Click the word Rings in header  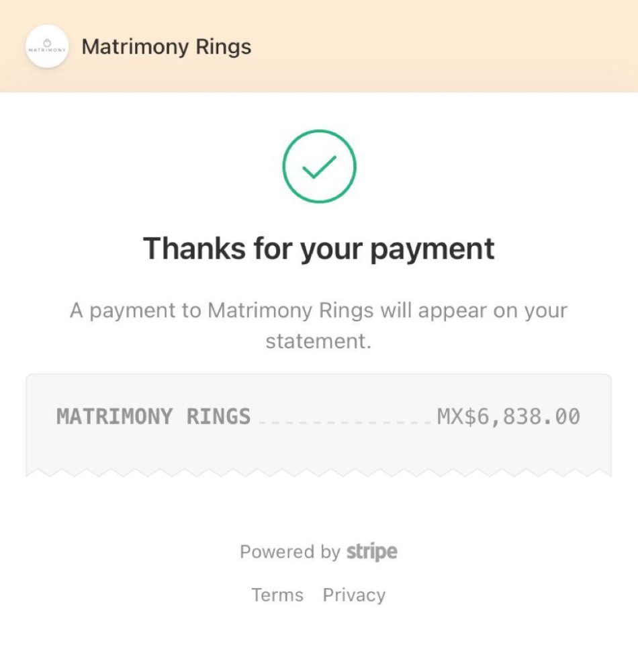click(x=224, y=47)
